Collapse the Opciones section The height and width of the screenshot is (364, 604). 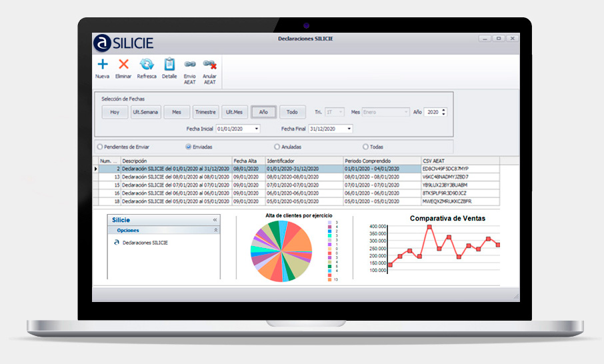[x=215, y=230]
